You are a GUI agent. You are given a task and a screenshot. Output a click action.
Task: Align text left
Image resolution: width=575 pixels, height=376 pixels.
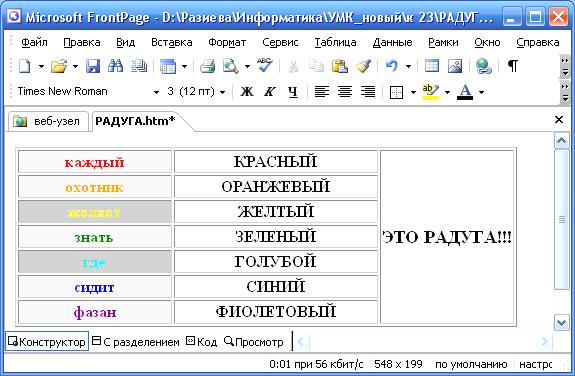click(x=322, y=92)
